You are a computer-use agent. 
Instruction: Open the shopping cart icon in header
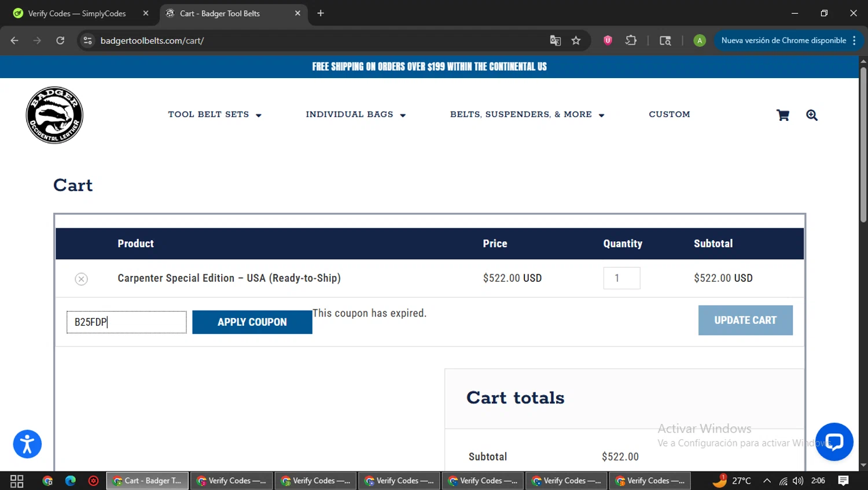(783, 115)
